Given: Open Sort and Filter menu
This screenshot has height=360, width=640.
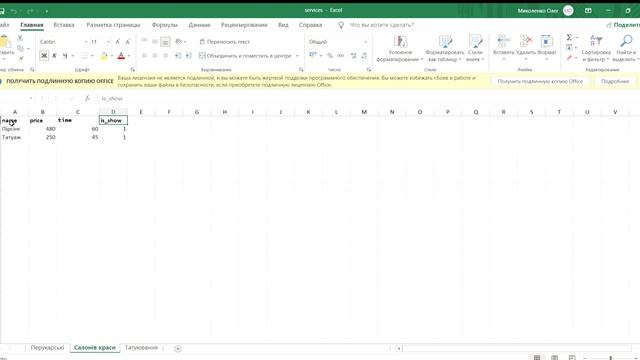Looking at the screenshot, I should 596,49.
